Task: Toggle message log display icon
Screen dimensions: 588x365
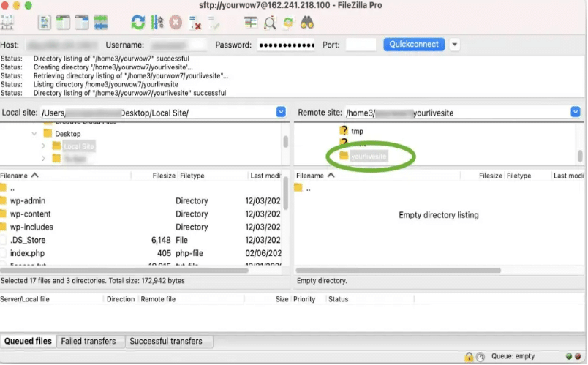Action: [x=45, y=23]
